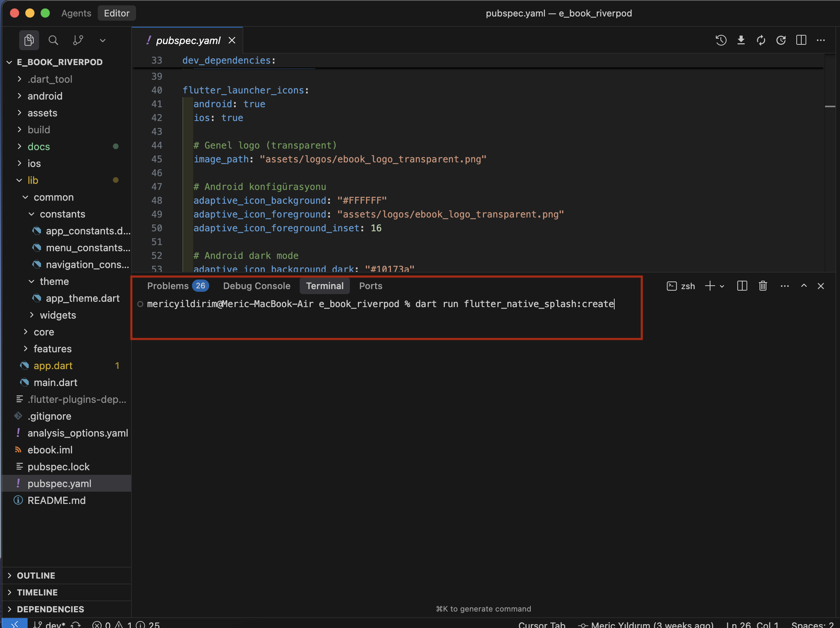This screenshot has width=840, height=628.
Task: Switch to the Problems tab
Action: tap(168, 286)
